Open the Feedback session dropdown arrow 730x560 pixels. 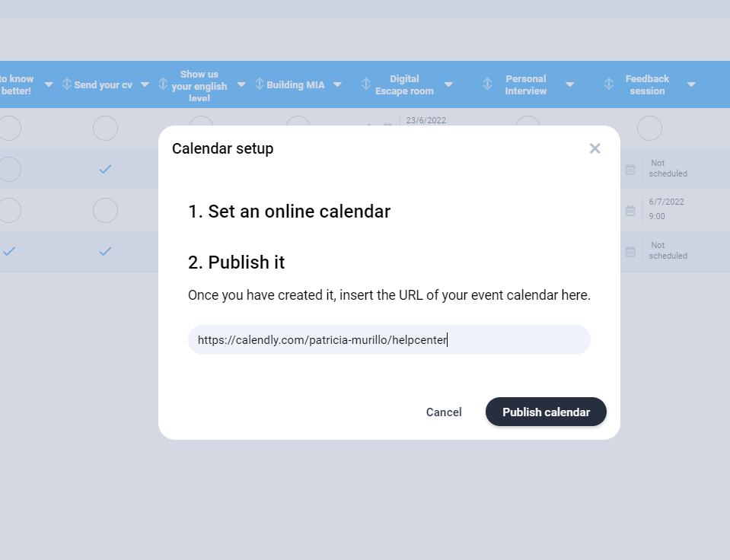pos(691,84)
